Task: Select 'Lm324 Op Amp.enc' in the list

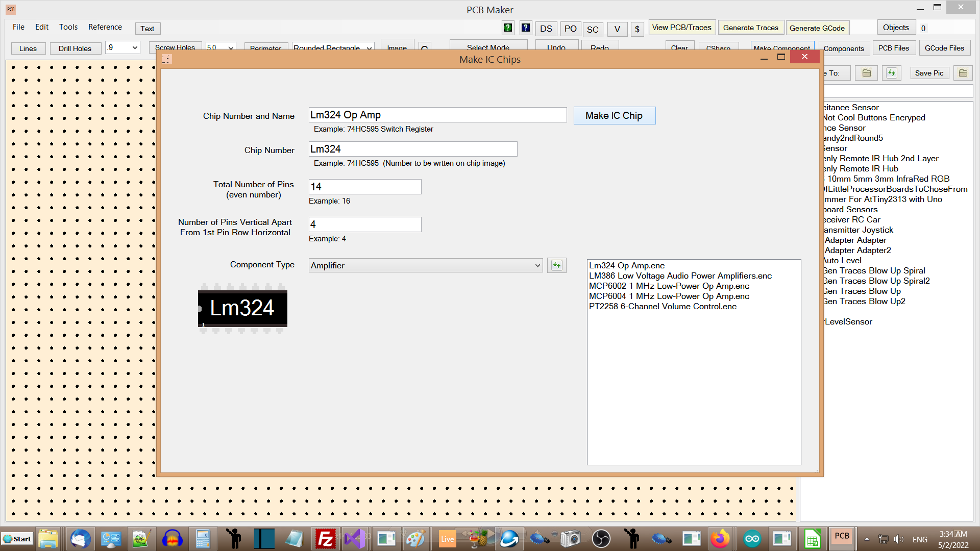Action: pos(627,265)
